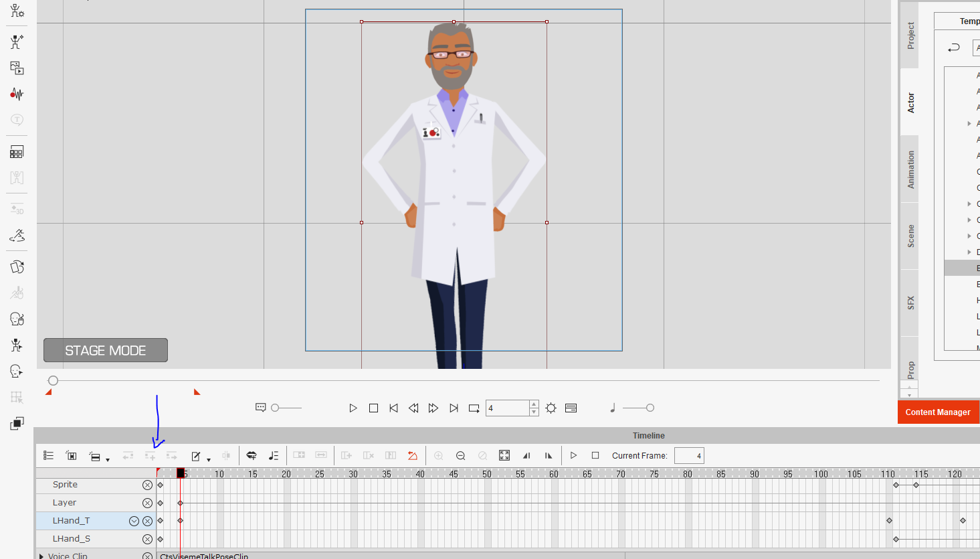This screenshot has width=980, height=559.
Task: Click the overlapping squares icon at sidebar bottom
Action: click(x=17, y=423)
